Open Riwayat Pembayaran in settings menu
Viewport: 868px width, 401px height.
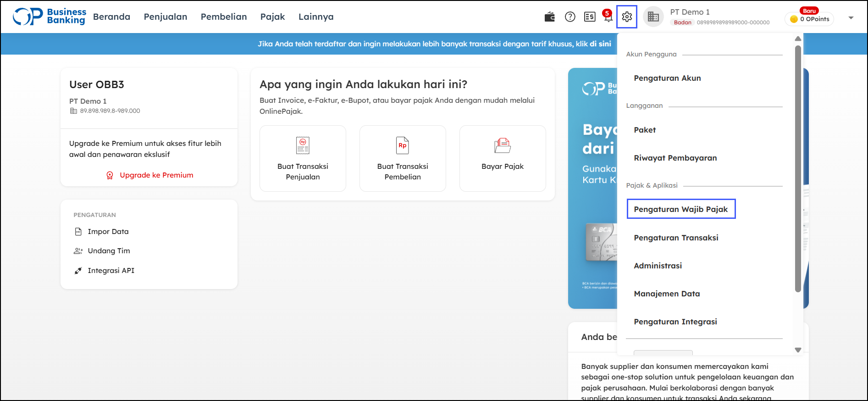coord(675,158)
